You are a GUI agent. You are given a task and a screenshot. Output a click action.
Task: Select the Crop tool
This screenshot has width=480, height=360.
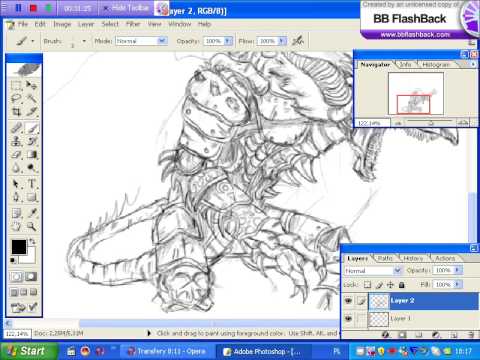[16, 112]
